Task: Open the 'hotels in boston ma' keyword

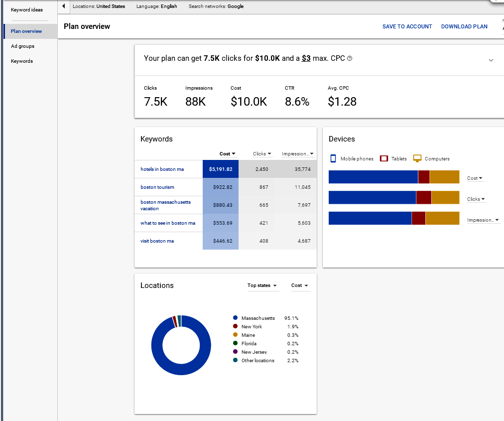Action: [x=162, y=169]
